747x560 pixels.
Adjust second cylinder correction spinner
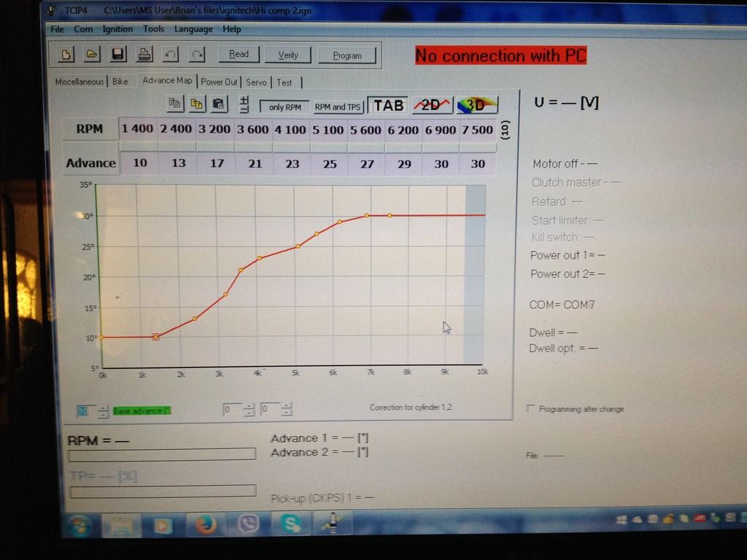tap(286, 410)
